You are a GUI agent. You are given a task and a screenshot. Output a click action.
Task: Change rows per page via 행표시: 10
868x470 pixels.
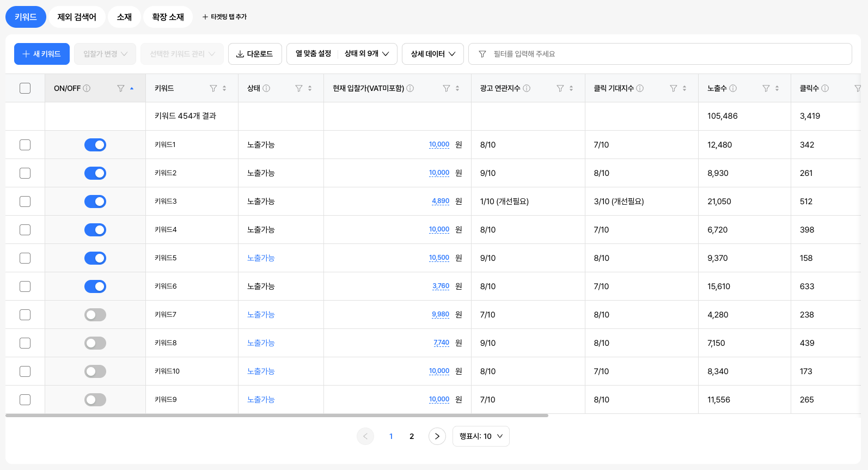click(x=481, y=436)
